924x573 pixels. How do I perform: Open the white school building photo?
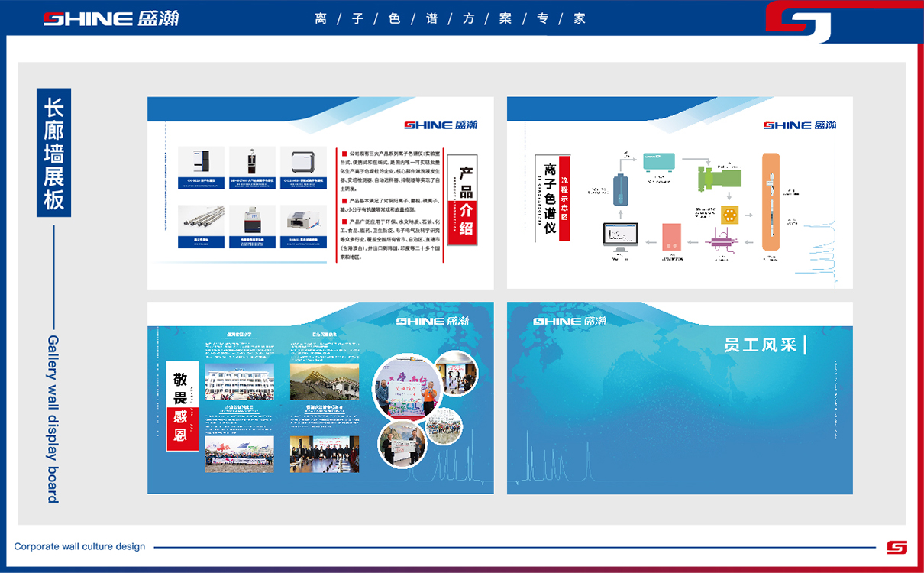(x=239, y=381)
